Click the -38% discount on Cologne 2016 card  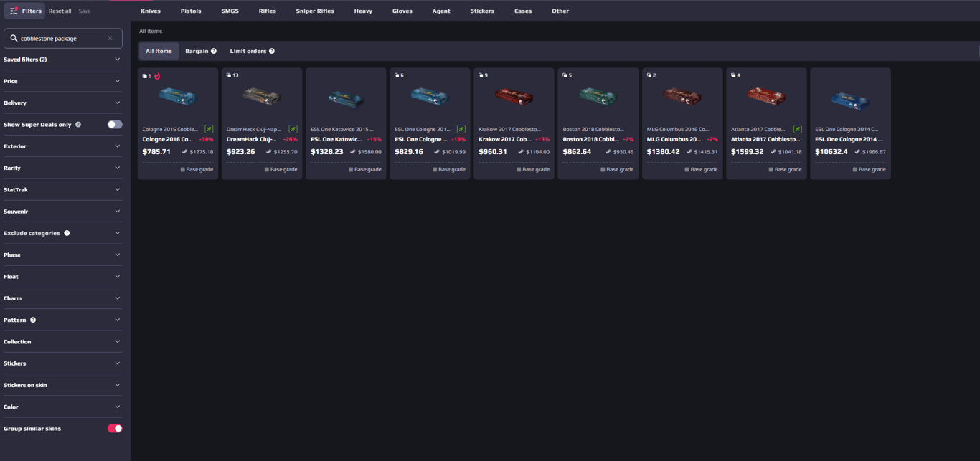(x=206, y=139)
